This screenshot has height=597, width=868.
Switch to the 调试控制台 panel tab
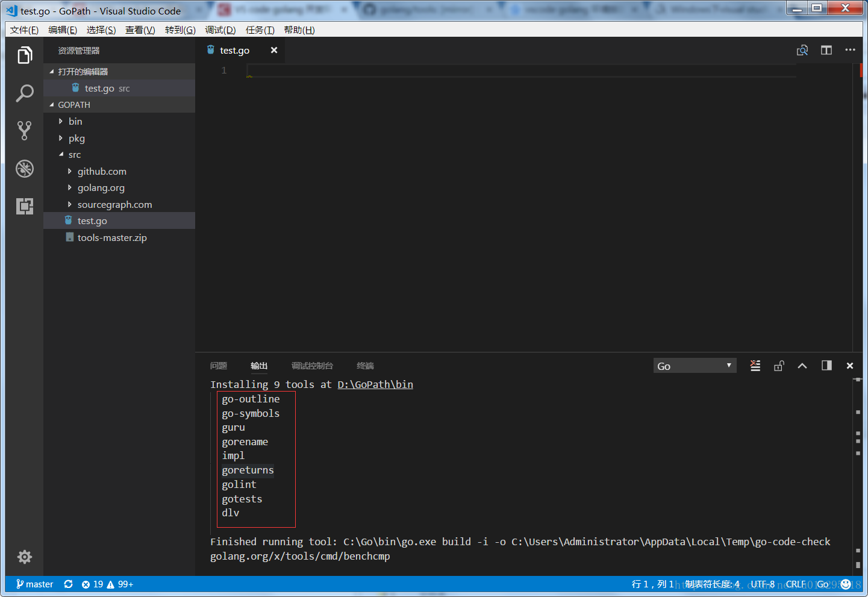point(312,366)
